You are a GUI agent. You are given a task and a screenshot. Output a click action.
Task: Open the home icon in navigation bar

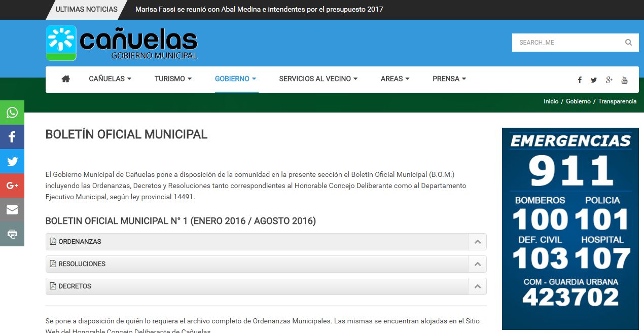pyautogui.click(x=65, y=79)
